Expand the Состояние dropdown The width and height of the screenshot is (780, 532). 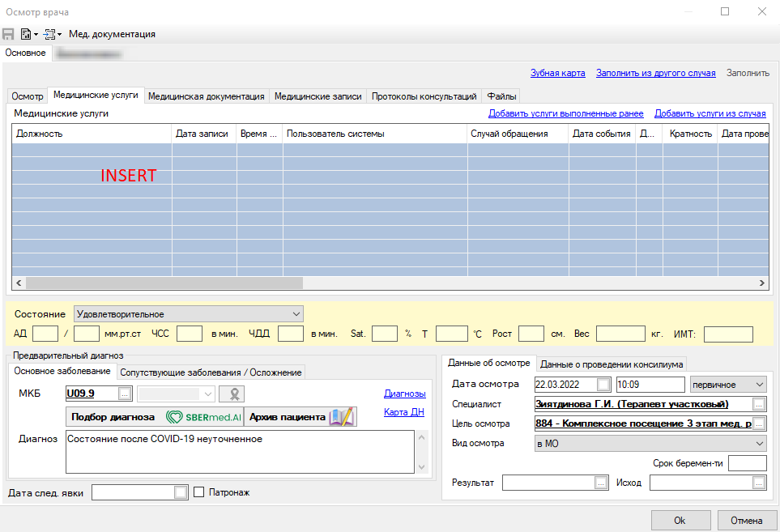(296, 314)
